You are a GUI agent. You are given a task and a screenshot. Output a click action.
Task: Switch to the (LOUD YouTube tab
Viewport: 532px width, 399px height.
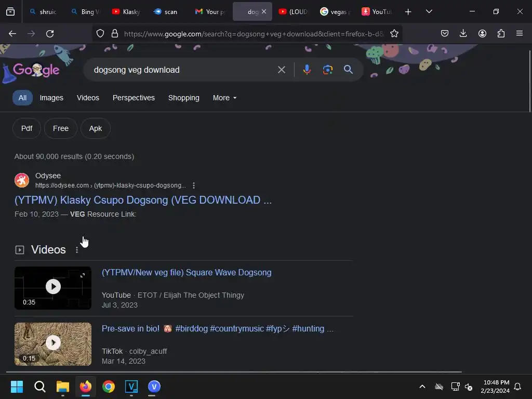pos(293,12)
